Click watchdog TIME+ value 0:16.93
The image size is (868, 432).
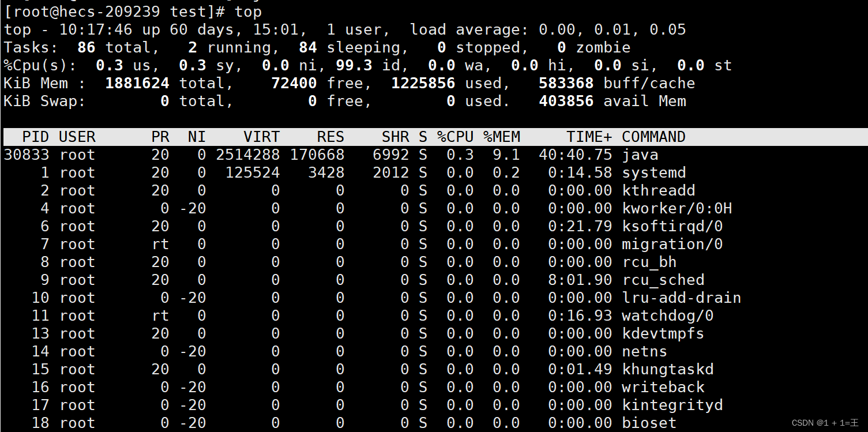(x=580, y=316)
